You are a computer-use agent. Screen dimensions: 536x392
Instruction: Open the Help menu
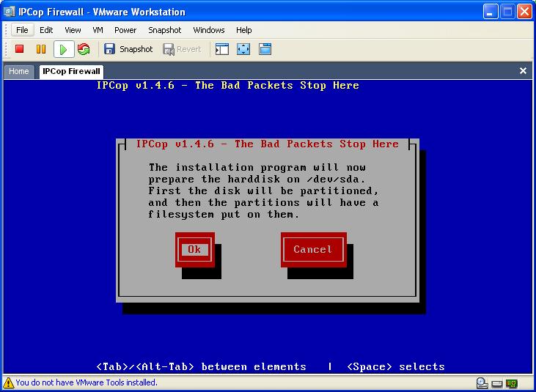(243, 30)
